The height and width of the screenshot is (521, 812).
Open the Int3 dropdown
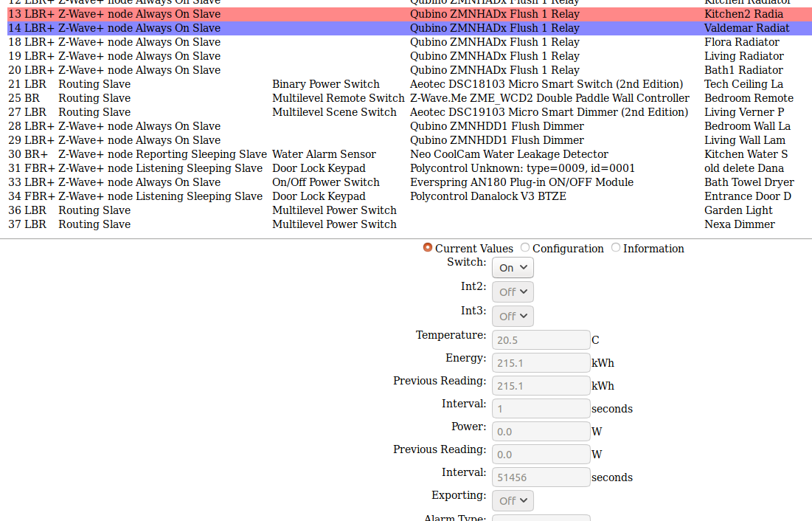(513, 316)
